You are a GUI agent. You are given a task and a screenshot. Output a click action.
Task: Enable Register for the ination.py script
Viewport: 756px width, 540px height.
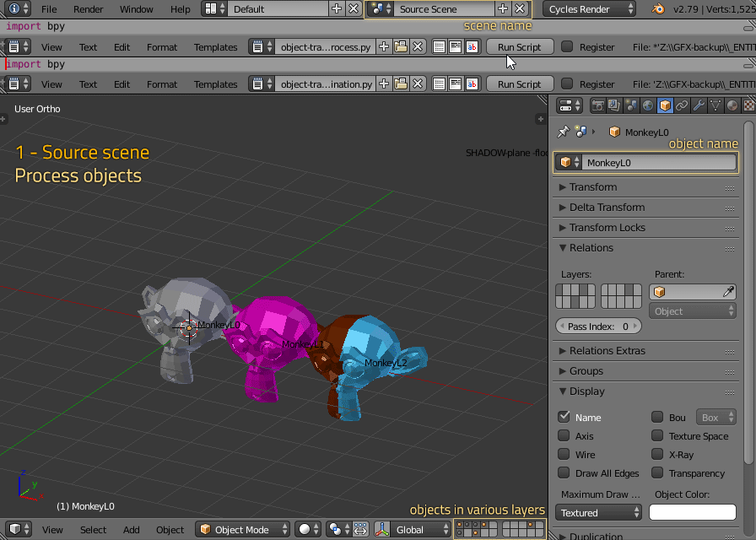[x=567, y=84]
